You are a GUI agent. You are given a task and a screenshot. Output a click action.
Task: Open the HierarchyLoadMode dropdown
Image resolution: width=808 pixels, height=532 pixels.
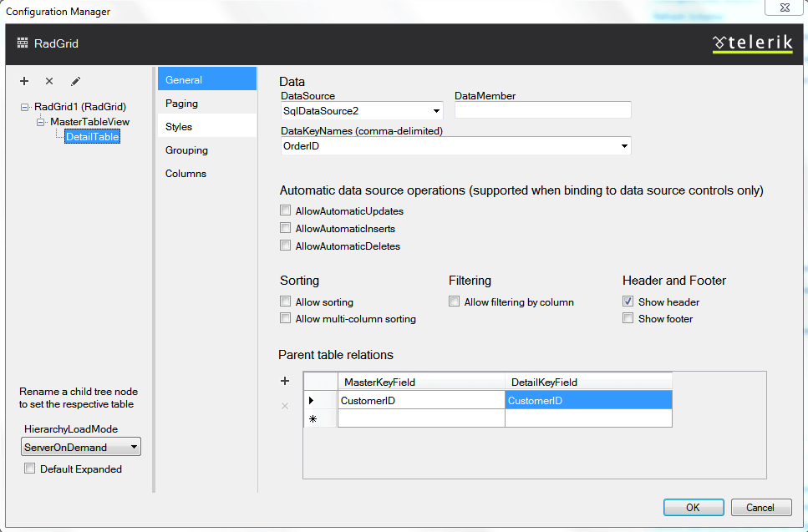coord(134,448)
